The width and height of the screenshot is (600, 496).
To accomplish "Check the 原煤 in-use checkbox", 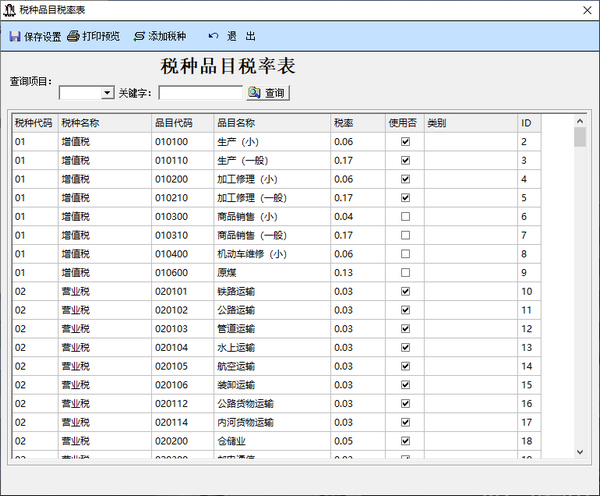I will (x=405, y=273).
